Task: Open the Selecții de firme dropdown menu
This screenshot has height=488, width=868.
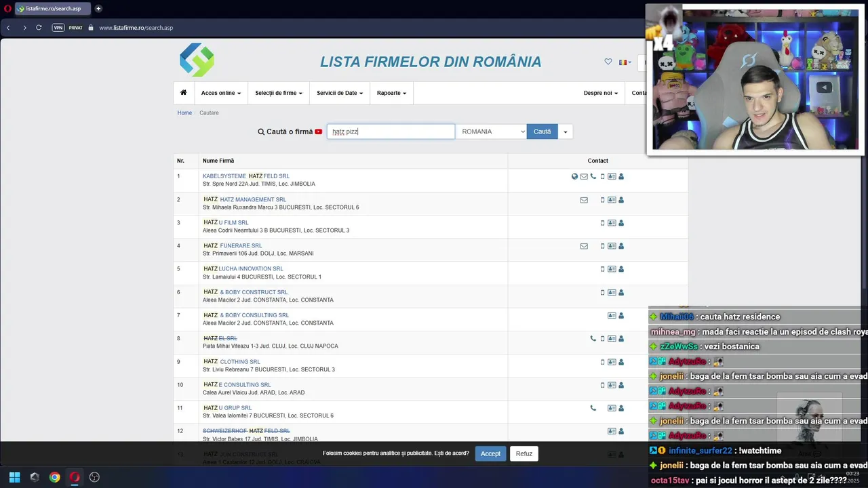Action: [279, 93]
